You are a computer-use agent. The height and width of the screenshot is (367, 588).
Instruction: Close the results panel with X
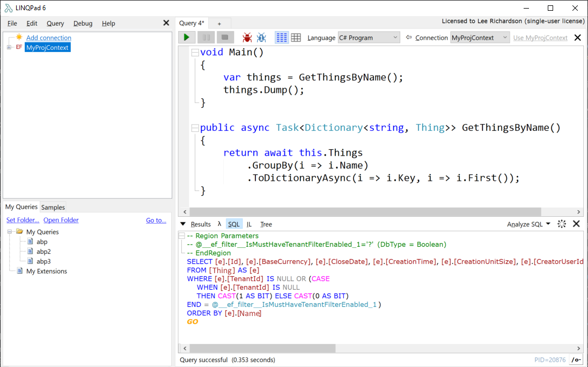[576, 224]
